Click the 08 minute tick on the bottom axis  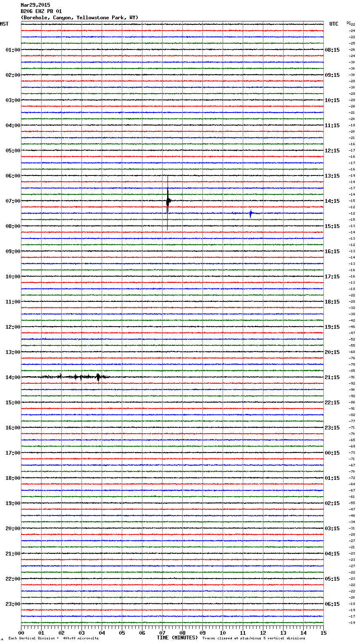(x=182, y=633)
